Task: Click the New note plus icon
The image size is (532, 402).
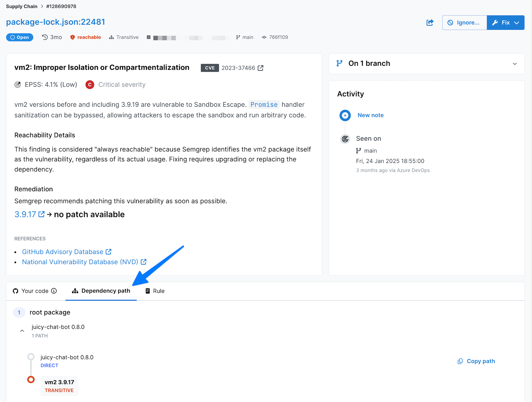Action: click(345, 115)
